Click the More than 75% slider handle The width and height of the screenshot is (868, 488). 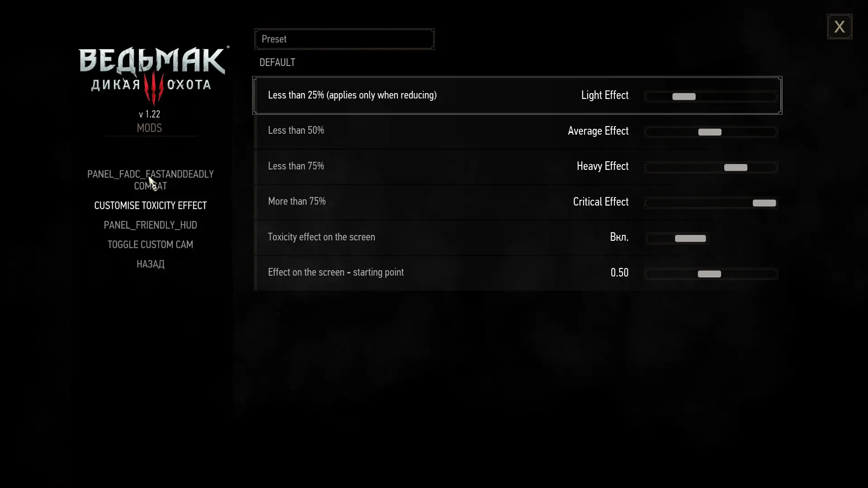click(764, 203)
